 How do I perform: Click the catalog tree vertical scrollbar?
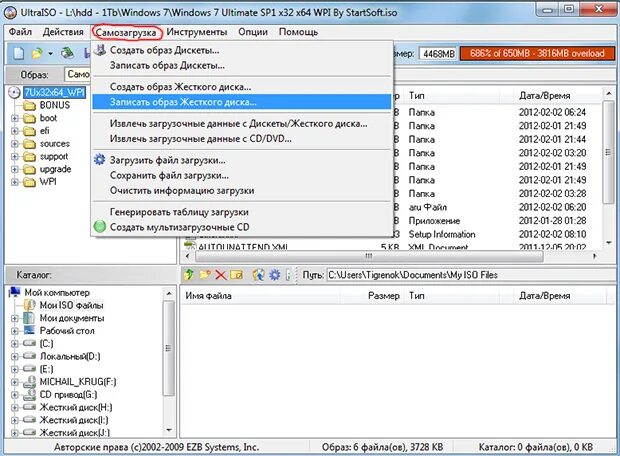(169, 348)
